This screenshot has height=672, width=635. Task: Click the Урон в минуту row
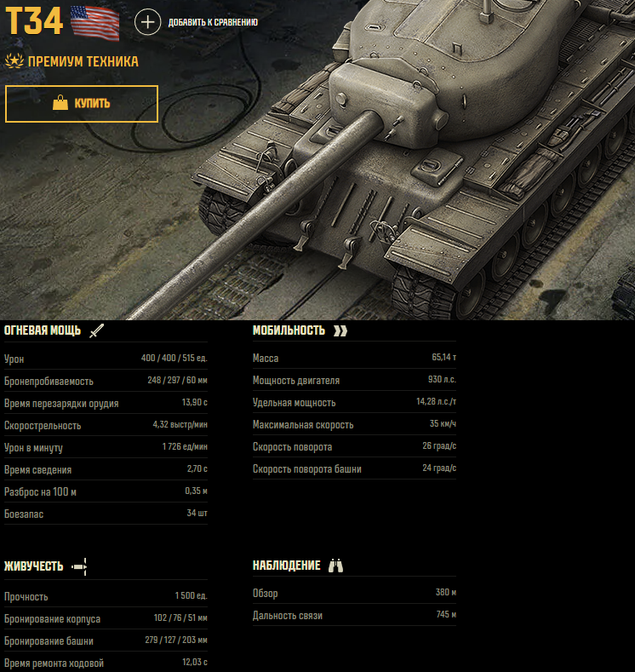106,447
